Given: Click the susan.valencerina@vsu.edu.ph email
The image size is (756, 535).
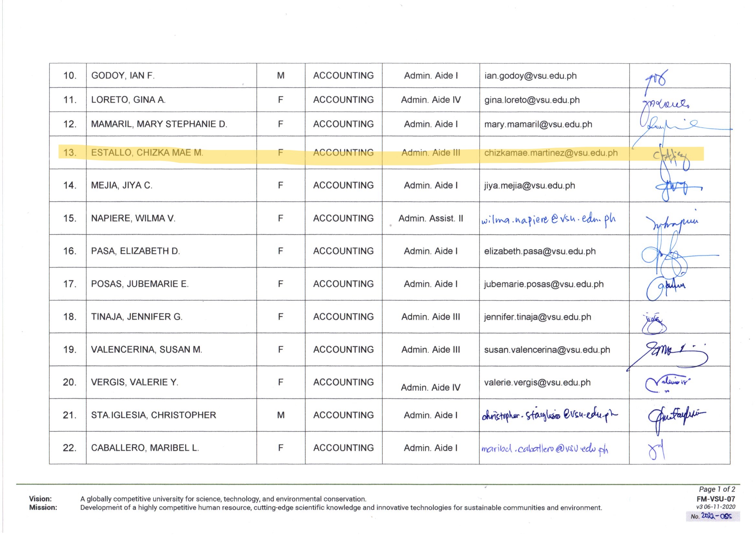Looking at the screenshot, I should [x=547, y=350].
